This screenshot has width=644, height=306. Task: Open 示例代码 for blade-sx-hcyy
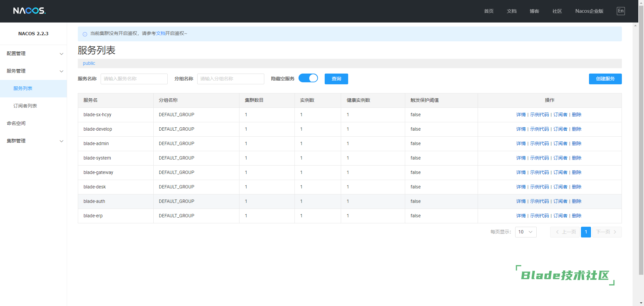[x=539, y=115]
